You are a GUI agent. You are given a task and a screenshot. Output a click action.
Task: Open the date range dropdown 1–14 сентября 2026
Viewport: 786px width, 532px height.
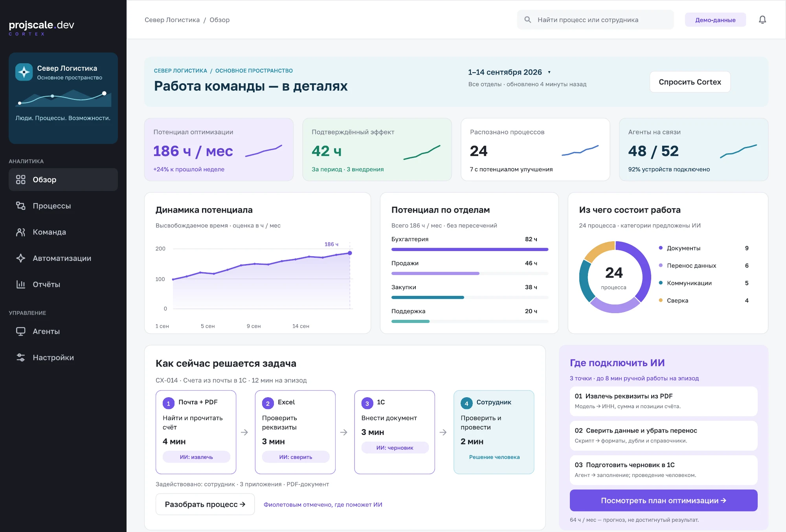pos(509,72)
